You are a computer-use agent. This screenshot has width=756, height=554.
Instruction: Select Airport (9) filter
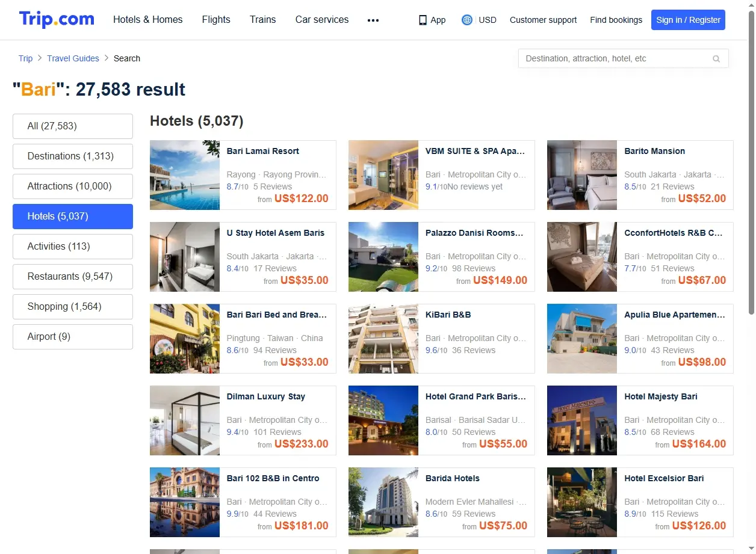(x=73, y=337)
